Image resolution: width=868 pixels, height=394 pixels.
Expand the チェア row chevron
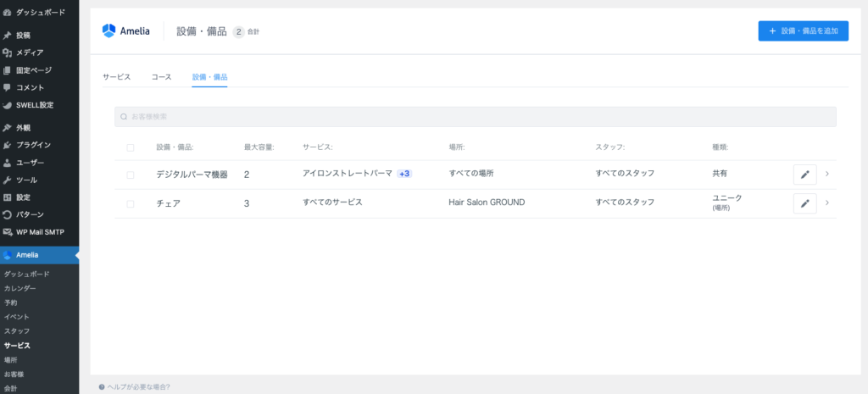point(827,203)
